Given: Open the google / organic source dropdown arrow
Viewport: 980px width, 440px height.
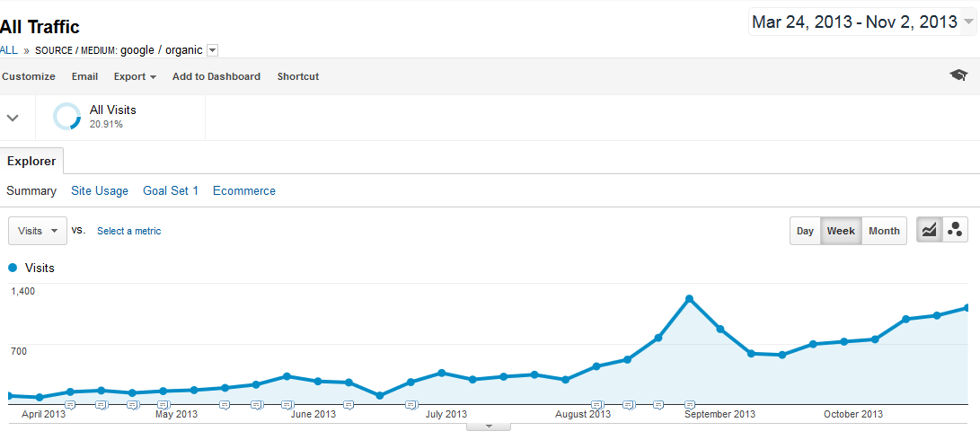Looking at the screenshot, I should point(212,50).
